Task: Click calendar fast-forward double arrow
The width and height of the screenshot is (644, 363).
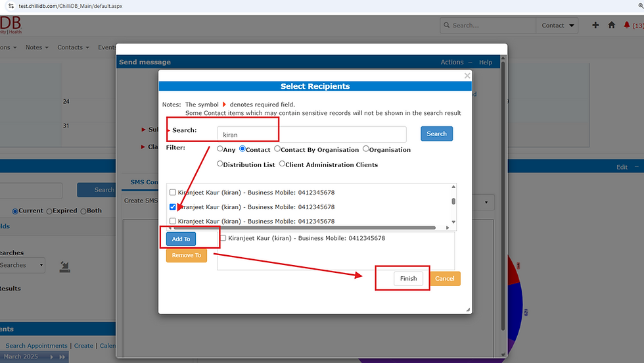Action: coord(62,357)
